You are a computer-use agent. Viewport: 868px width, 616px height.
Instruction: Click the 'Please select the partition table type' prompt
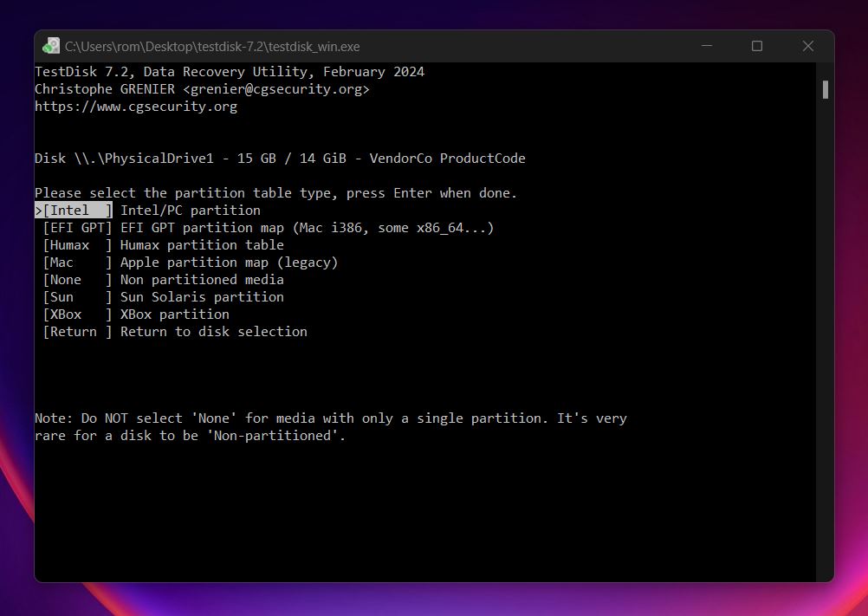[275, 193]
